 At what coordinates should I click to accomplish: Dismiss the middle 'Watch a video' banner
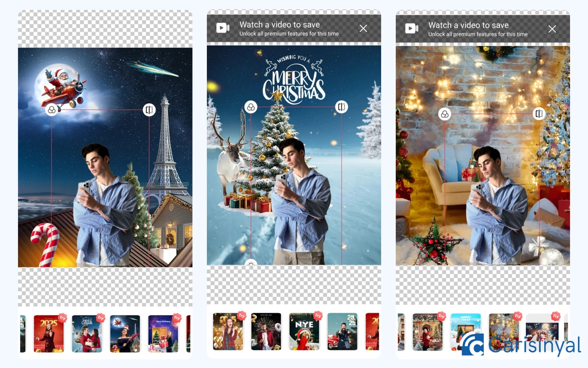(x=363, y=28)
